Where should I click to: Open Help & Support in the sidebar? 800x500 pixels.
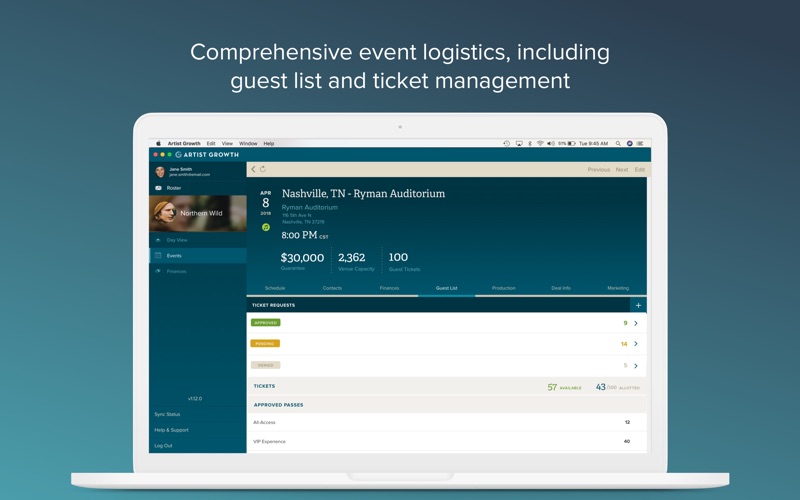pyautogui.click(x=171, y=430)
